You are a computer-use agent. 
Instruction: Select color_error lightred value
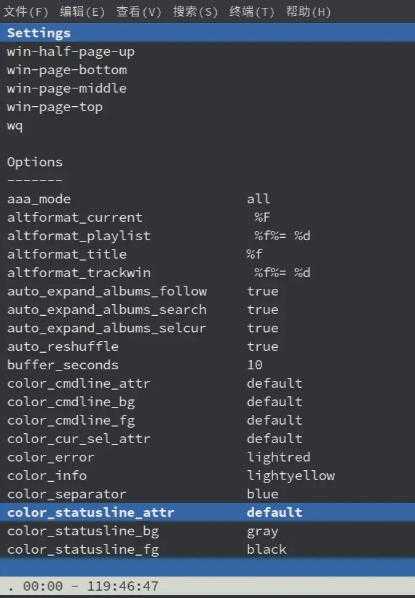click(279, 457)
